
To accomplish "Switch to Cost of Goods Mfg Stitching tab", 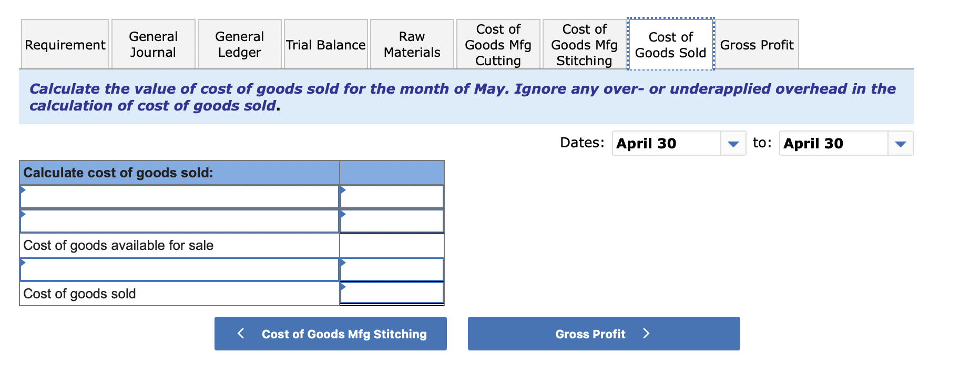I will [x=583, y=45].
